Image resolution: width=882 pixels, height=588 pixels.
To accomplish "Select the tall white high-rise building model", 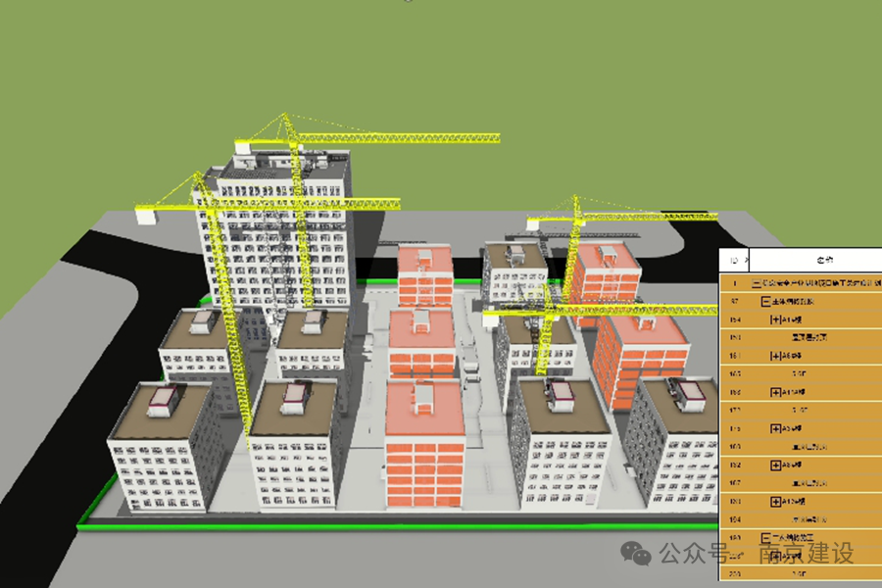I will 275,236.
